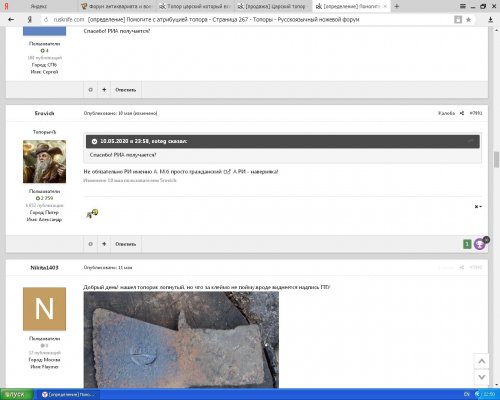500x400 pixels.
Task: Click the plus quote icon in first post footer
Action: pos(104,90)
